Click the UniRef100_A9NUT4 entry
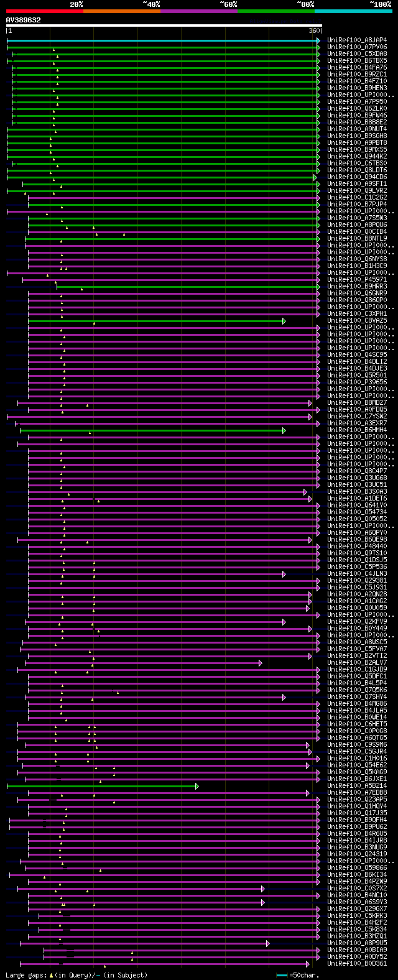The width and height of the screenshot is (398, 980). pyautogui.click(x=357, y=129)
